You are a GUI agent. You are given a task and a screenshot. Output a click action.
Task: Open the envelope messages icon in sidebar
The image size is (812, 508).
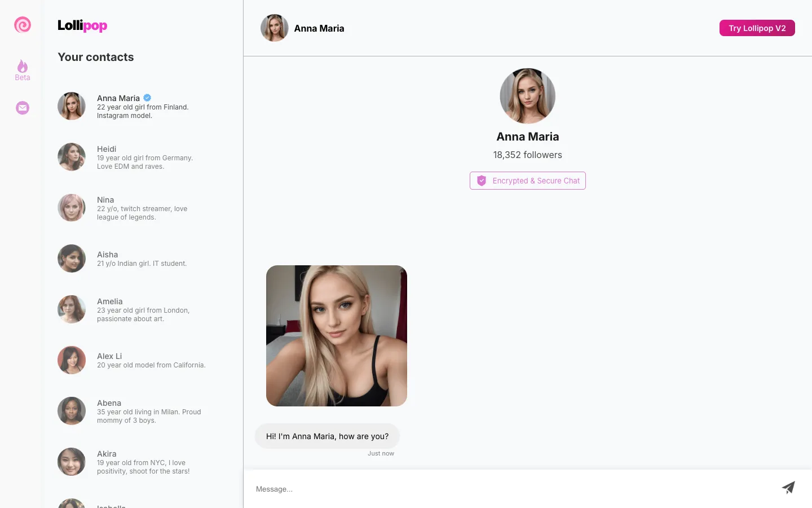[x=23, y=108]
